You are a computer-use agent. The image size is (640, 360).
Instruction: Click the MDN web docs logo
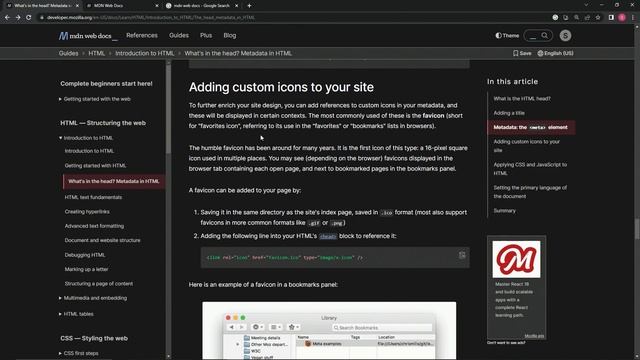[x=88, y=36]
